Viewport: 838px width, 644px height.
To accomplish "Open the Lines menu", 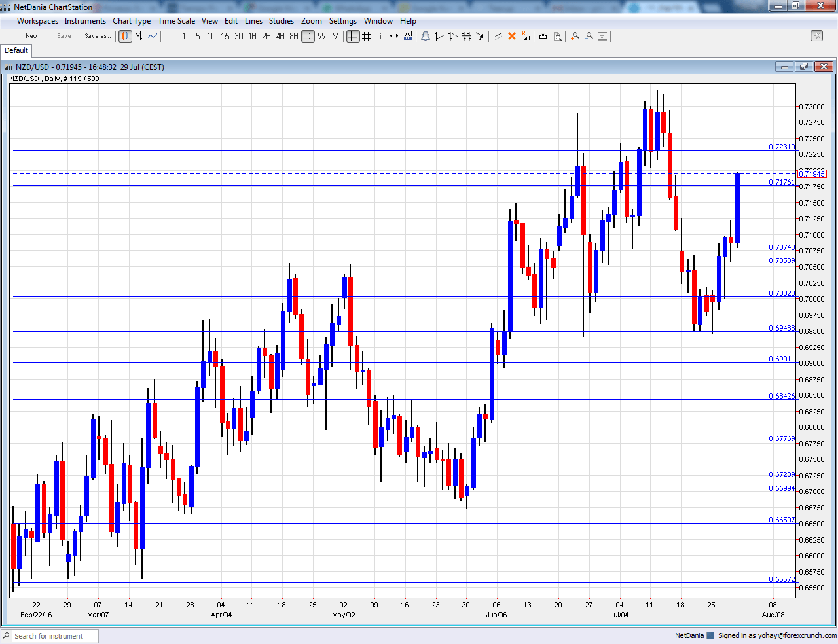I will pyautogui.click(x=253, y=20).
